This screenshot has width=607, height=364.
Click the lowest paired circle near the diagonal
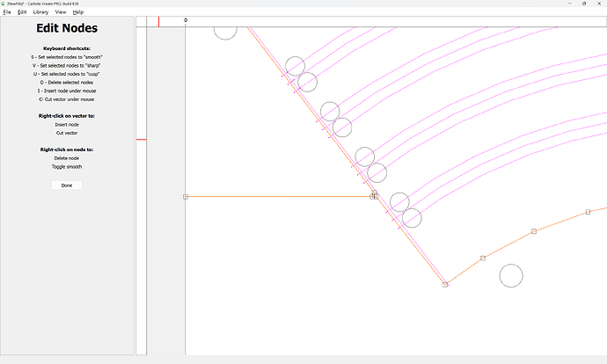411,217
